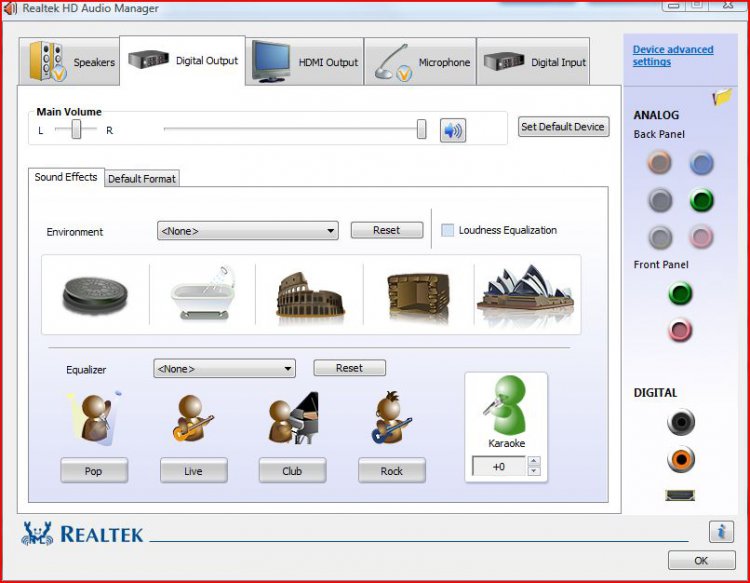Image resolution: width=750 pixels, height=583 pixels.
Task: Enable Loudness Equalization checkbox
Action: point(447,230)
